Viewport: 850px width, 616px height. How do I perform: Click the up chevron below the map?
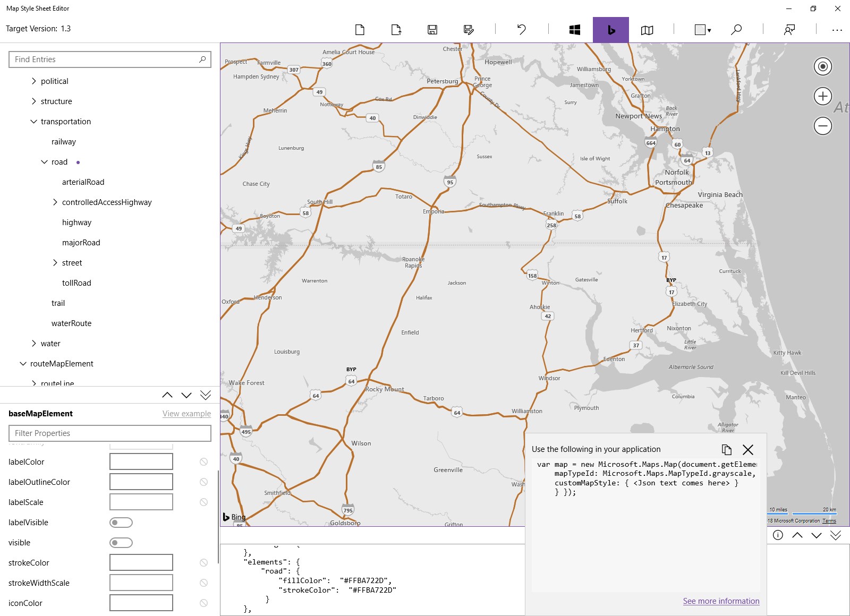(797, 535)
